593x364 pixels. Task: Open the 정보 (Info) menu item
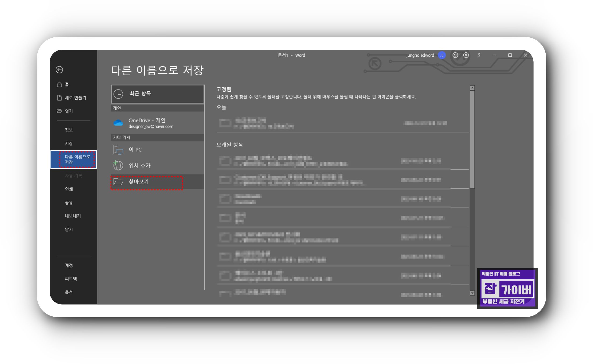69,130
